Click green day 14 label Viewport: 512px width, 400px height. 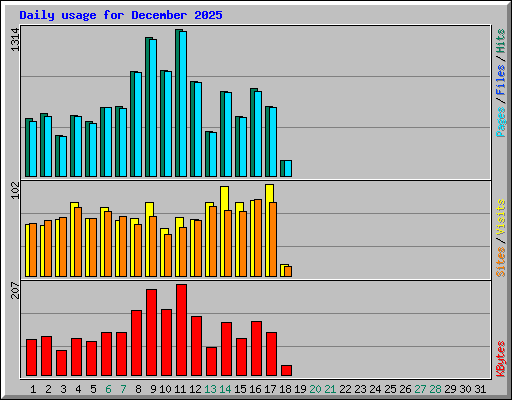click(225, 389)
